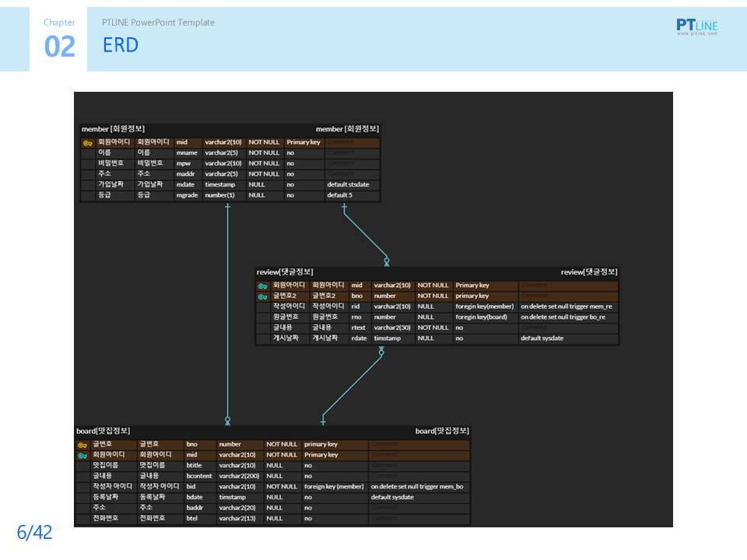Click the 'varchar2(200)' data type cell
This screenshot has width=747, height=560.
(x=239, y=476)
